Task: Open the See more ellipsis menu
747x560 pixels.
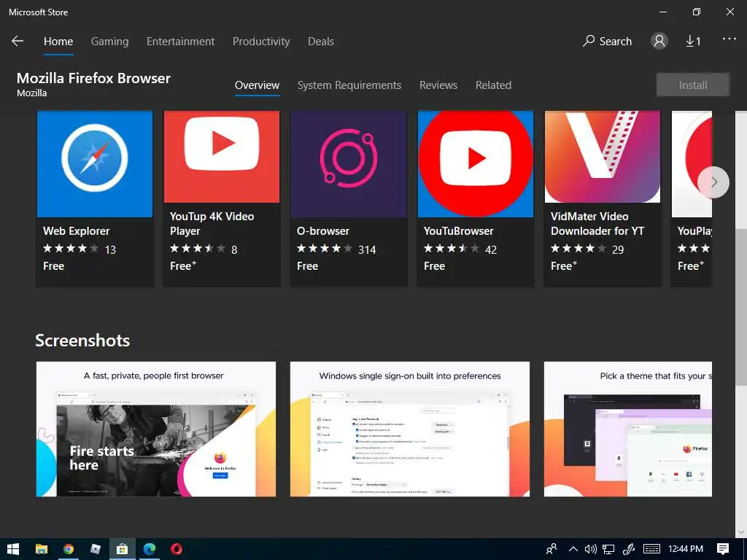Action: click(729, 39)
